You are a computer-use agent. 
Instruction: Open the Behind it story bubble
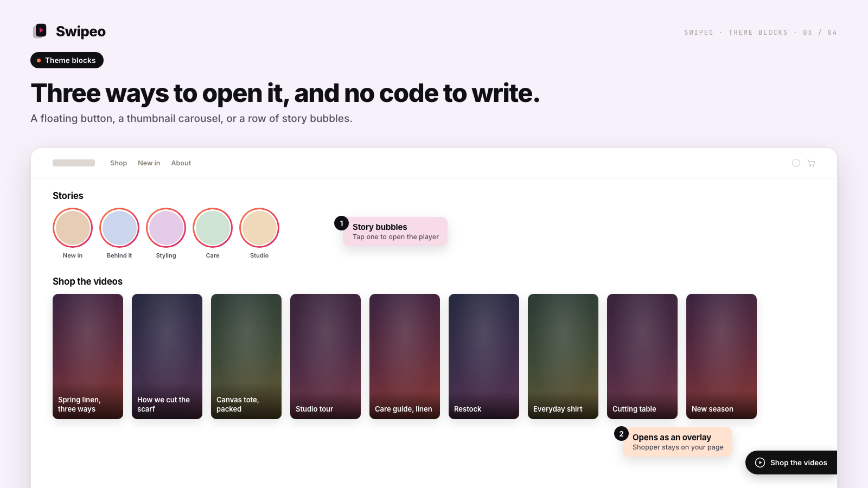(x=119, y=228)
